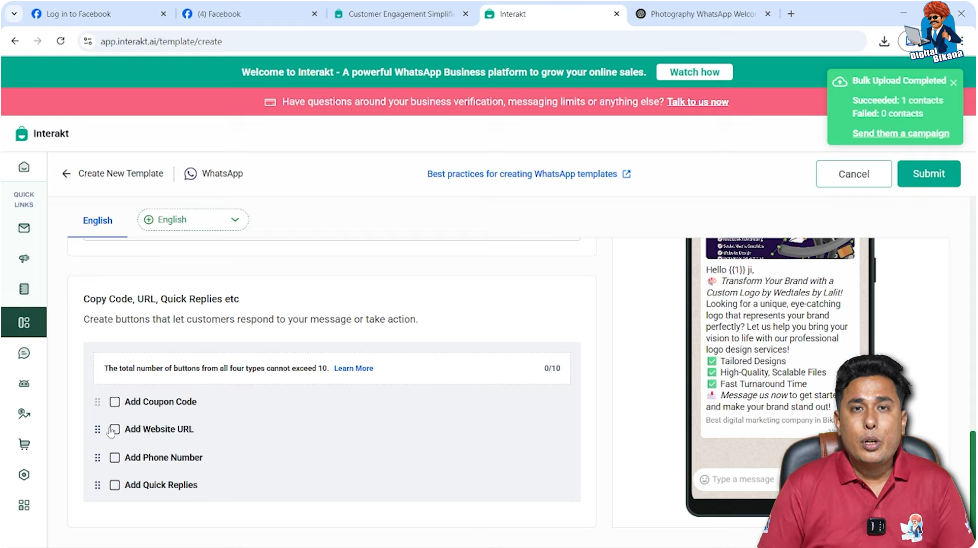Open the browser downloads icon

pos(884,42)
